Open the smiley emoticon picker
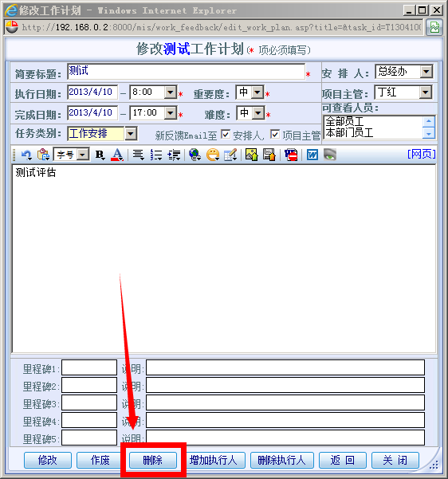This screenshot has width=448, height=479. point(213,155)
